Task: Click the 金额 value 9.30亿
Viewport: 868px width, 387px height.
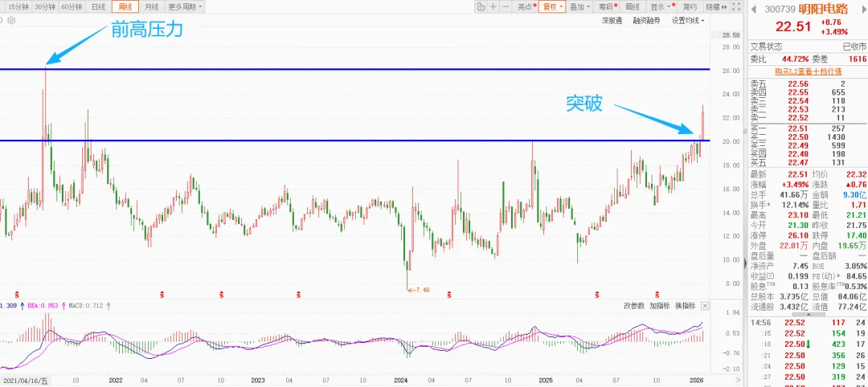Action: click(854, 194)
